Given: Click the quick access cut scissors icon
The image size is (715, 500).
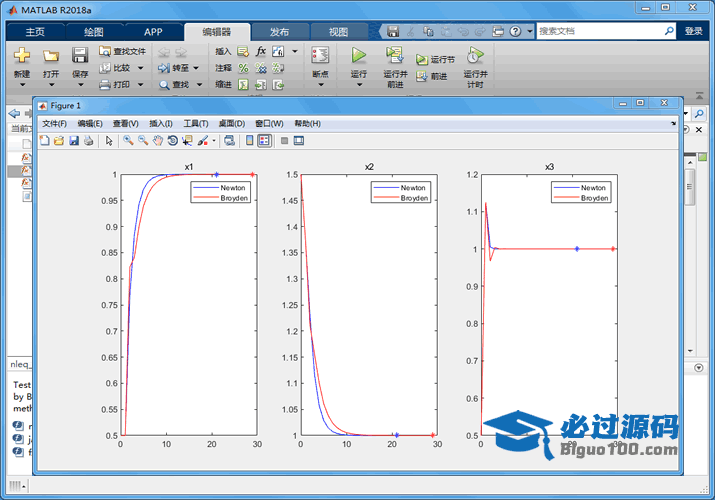Looking at the screenshot, I should point(411,31).
